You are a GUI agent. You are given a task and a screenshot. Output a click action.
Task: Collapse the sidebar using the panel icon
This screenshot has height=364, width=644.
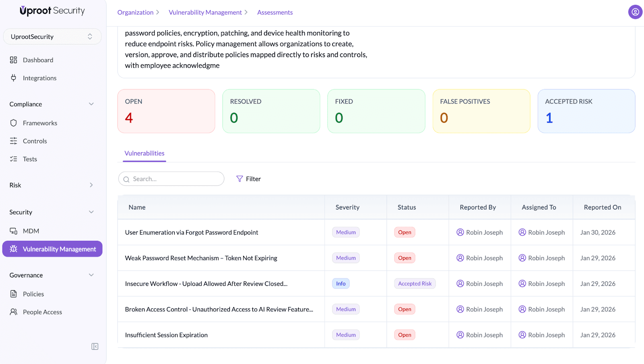click(95, 346)
